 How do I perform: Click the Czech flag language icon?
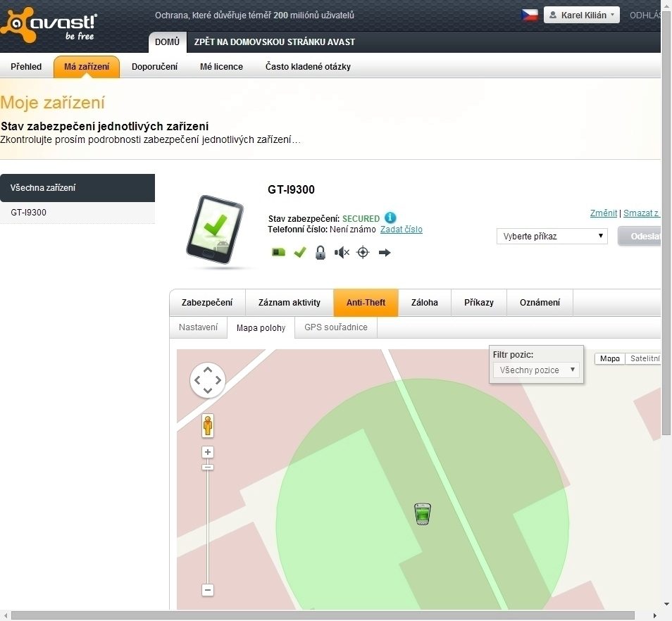click(529, 15)
